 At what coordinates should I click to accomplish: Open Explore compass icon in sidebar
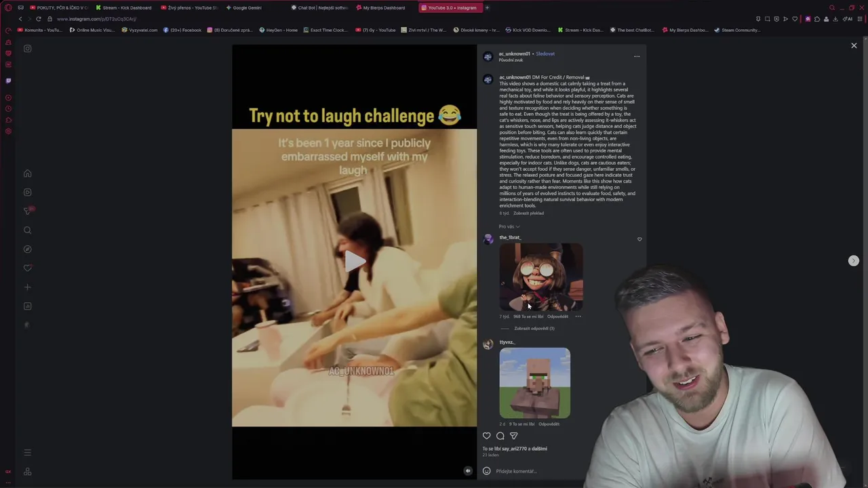click(x=27, y=249)
